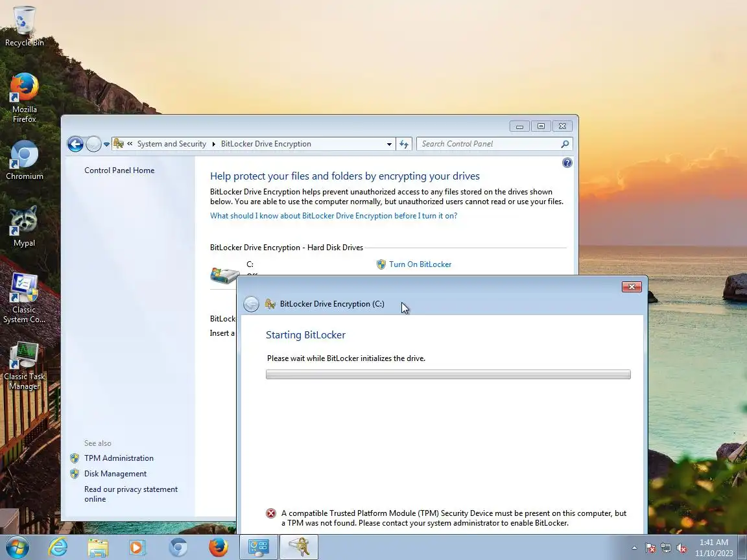
Task: Click System and Security breadcrumb
Action: click(171, 144)
